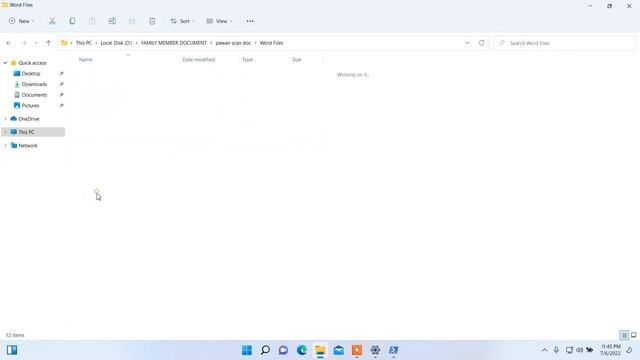This screenshot has width=640, height=360.
Task: Sort by Date modified column header
Action: click(x=198, y=60)
